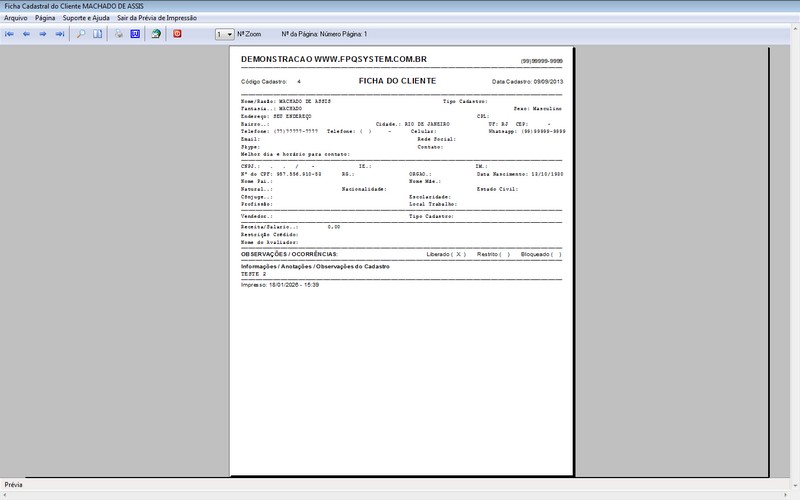Click the magnifier zoom icon
800x500 pixels.
tap(81, 34)
